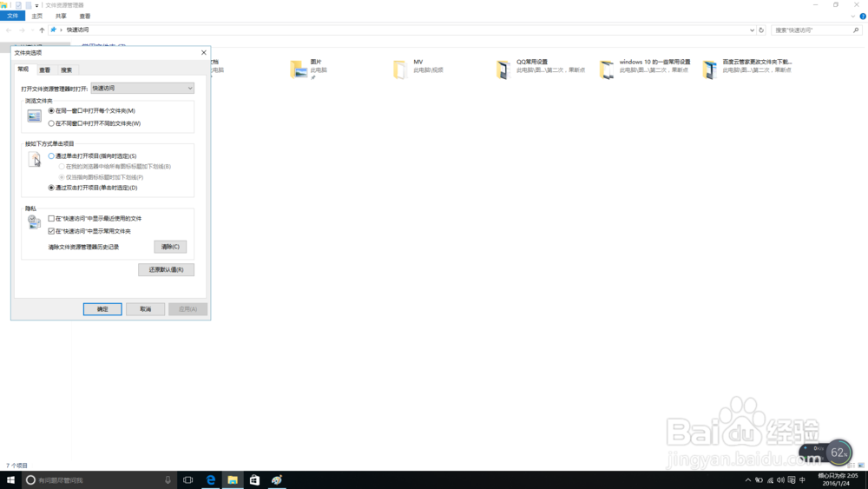Open the volume speaker tray icon
Image resolution: width=868 pixels, height=489 pixels.
[x=780, y=480]
